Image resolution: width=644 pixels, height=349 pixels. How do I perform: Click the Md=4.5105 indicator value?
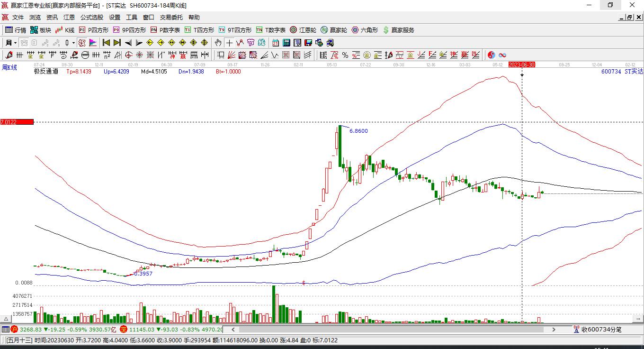[x=154, y=72]
